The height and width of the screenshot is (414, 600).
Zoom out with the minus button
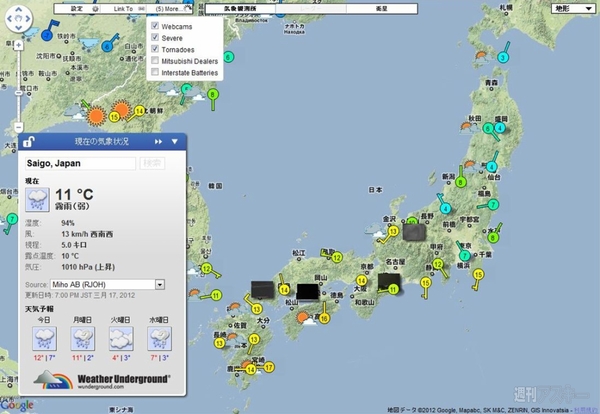18,127
